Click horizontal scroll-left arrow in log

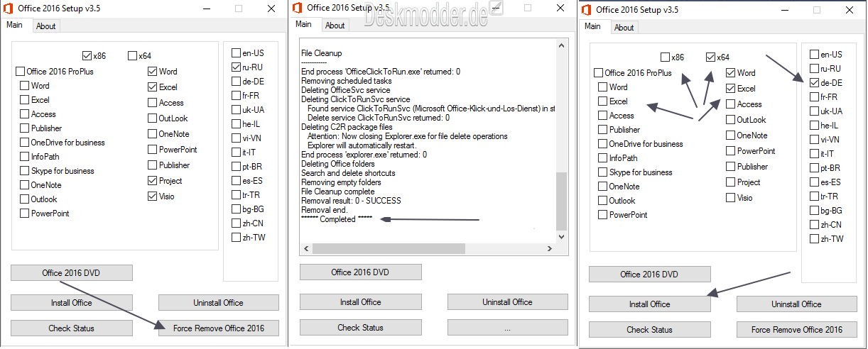(x=306, y=248)
